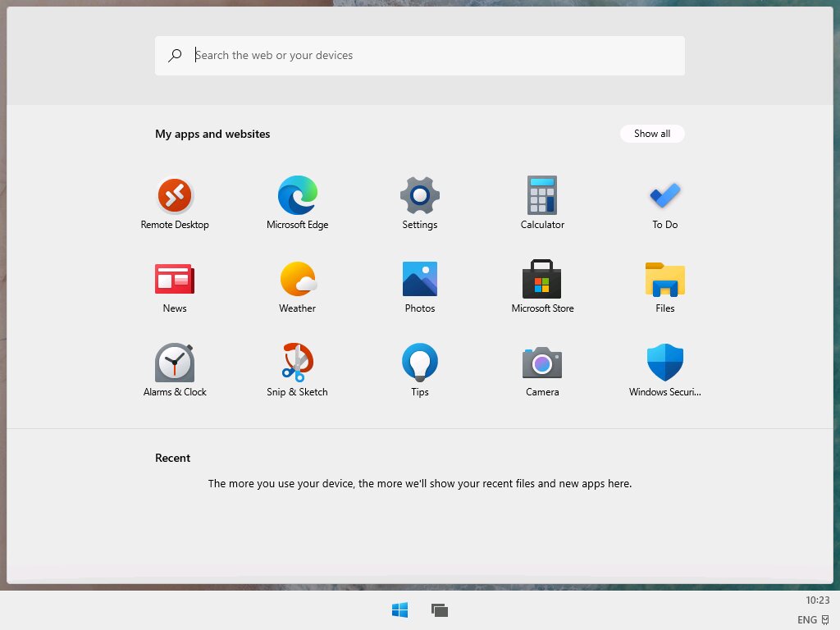Image resolution: width=840 pixels, height=630 pixels.
Task: Click Show all apps button
Action: coord(652,134)
